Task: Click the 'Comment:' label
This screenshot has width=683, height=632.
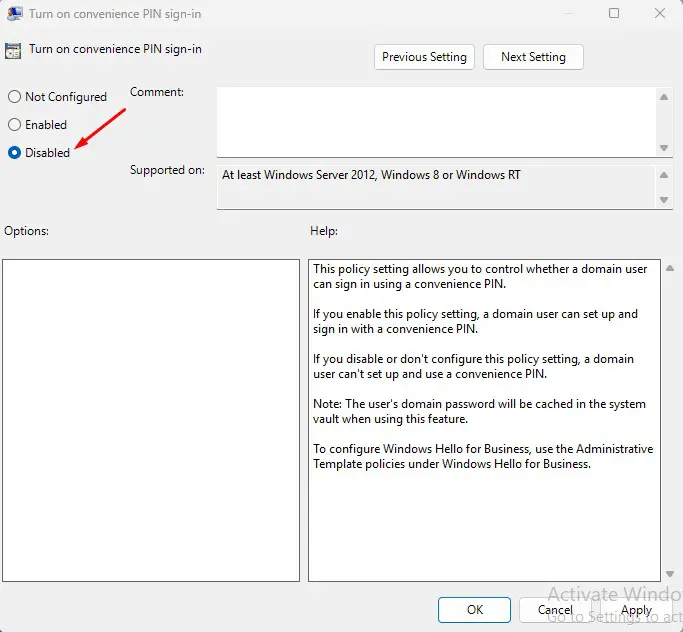Action: (157, 92)
